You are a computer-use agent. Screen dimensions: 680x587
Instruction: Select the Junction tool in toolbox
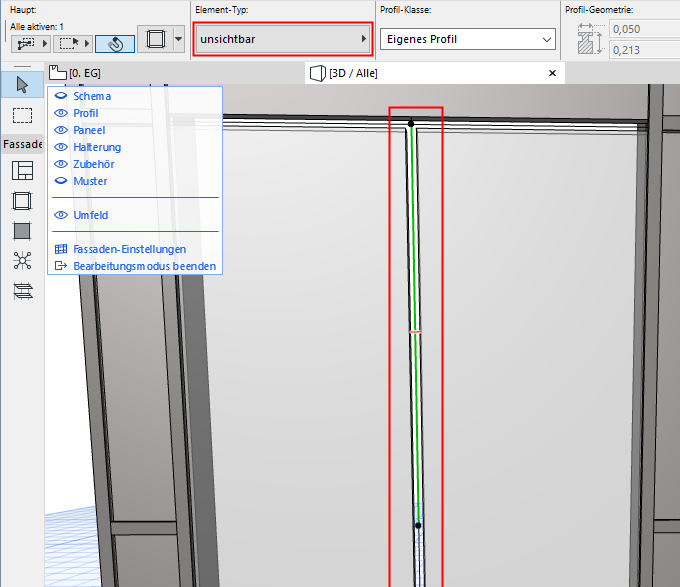[22, 261]
